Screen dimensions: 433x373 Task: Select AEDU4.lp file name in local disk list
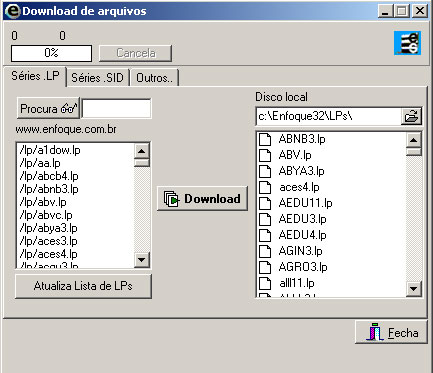tap(303, 235)
